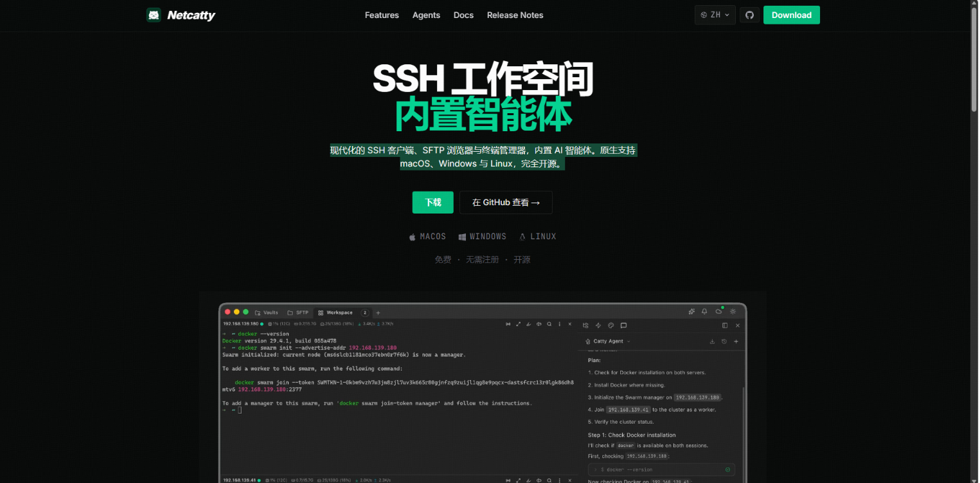
Task: Click the sparkle AI icon left of the bell
Action: 691,311
